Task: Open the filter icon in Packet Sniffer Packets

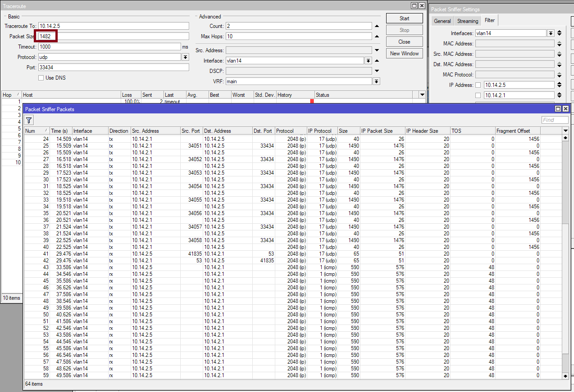Action: coord(29,120)
